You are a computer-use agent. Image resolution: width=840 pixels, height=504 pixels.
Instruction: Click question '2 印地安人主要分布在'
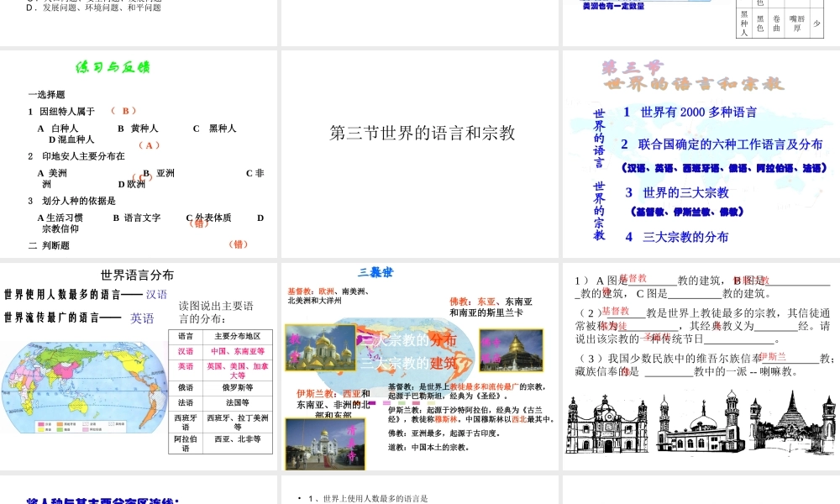(76, 156)
